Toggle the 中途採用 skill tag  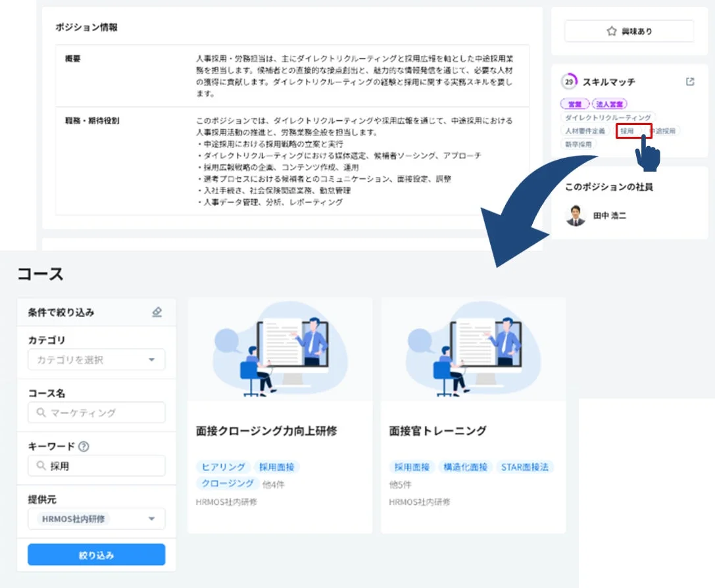[665, 131]
